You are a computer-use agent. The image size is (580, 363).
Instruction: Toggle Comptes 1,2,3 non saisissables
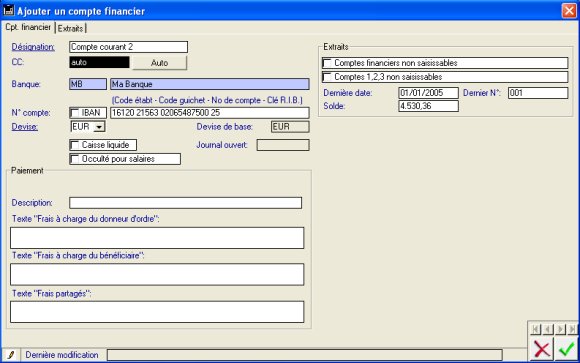click(327, 77)
